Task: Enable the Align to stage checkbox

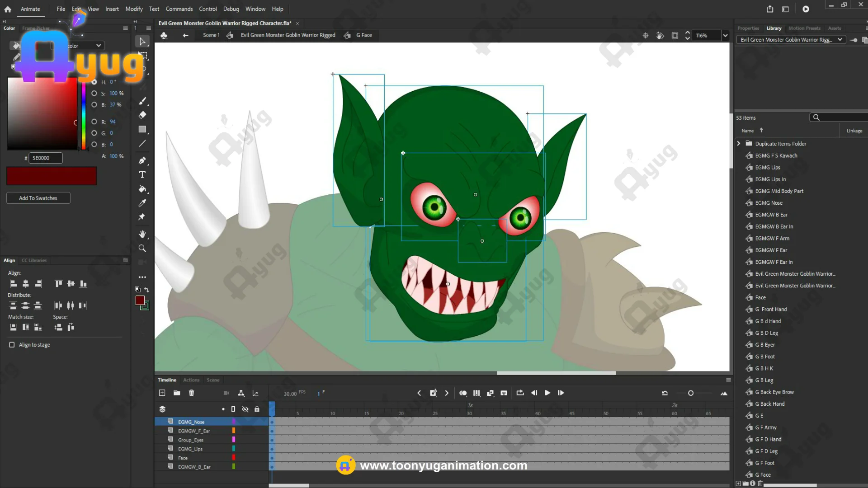Action: click(x=12, y=345)
